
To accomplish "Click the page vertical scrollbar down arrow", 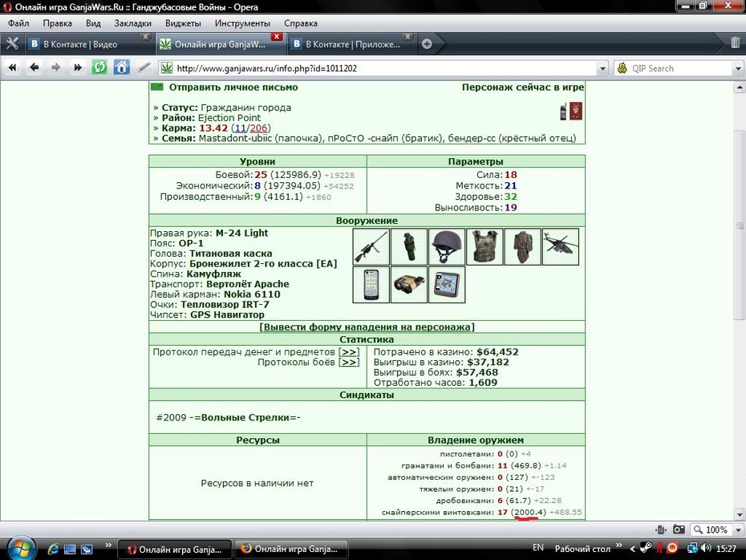I will click(740, 514).
